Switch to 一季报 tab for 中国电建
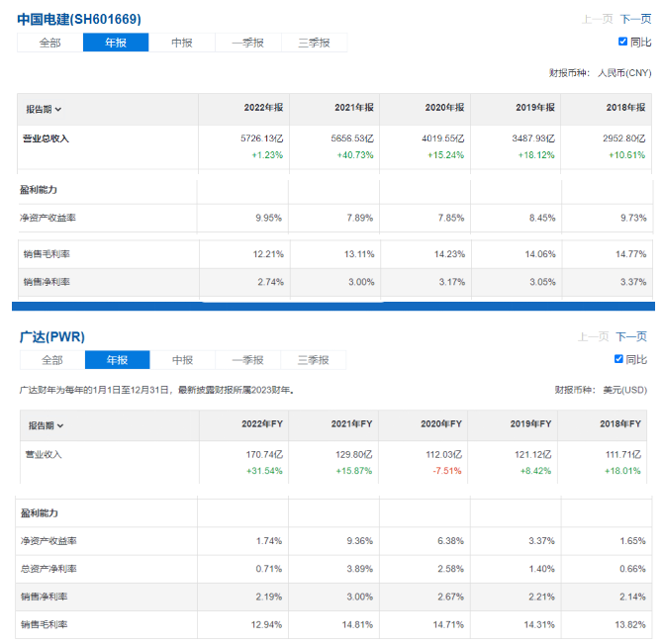The width and height of the screenshot is (663, 644). pos(247,43)
